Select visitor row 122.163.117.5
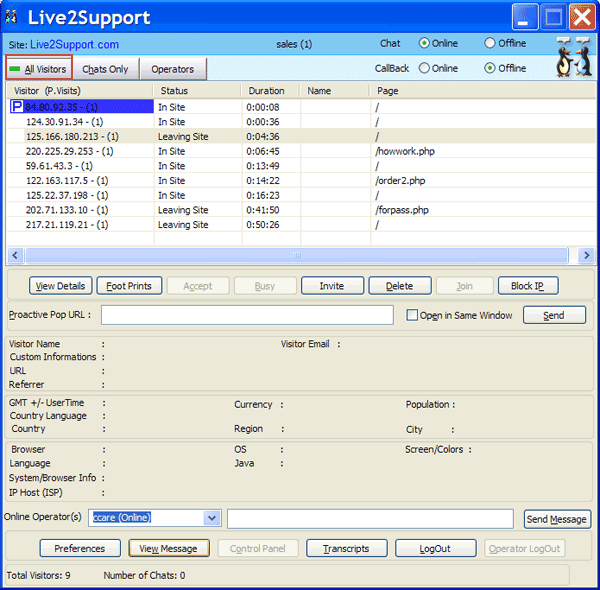This screenshot has height=590, width=600. (302, 181)
